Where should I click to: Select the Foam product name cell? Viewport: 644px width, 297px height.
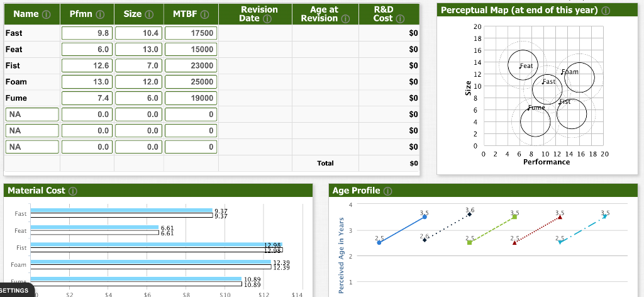[x=32, y=82]
